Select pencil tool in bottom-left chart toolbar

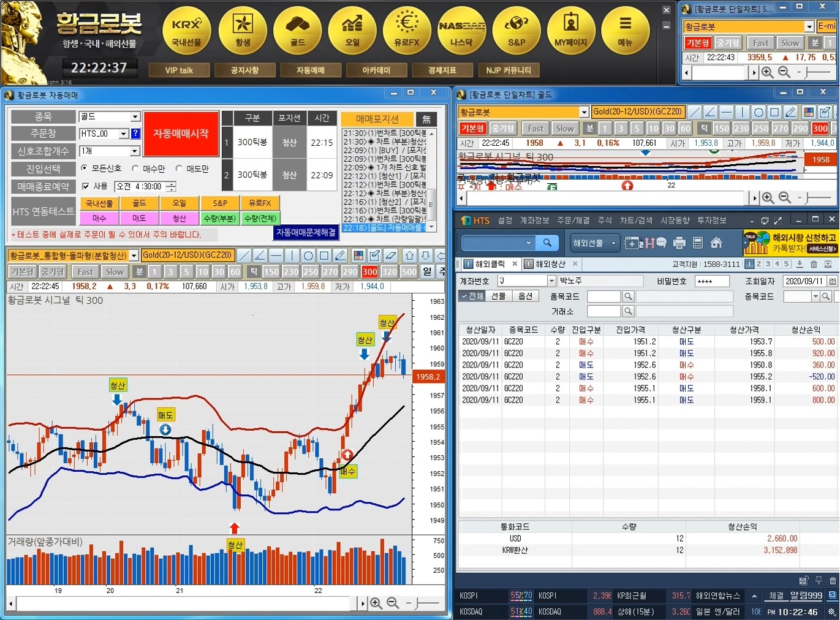(x=340, y=255)
